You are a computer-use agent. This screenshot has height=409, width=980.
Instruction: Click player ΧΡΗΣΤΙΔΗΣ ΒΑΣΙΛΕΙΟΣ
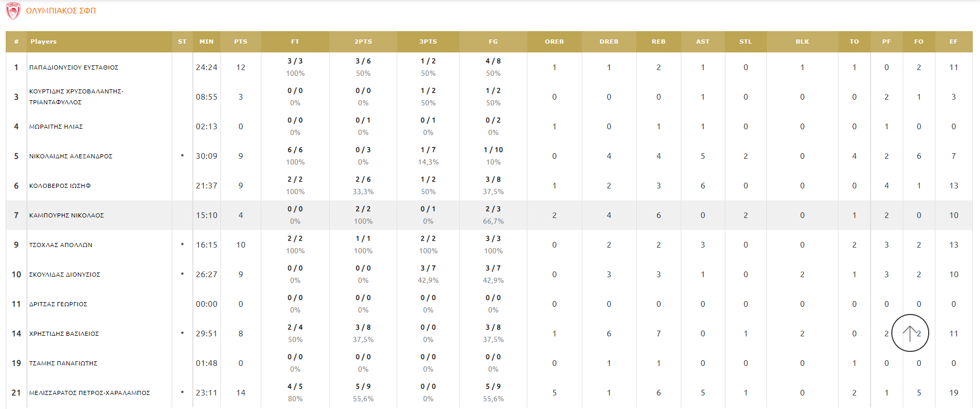pyautogui.click(x=64, y=334)
